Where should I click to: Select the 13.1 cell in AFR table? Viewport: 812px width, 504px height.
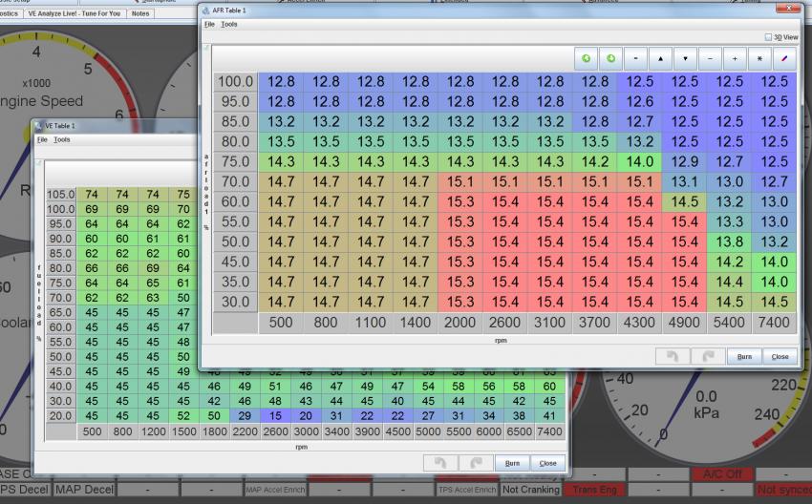coord(685,181)
